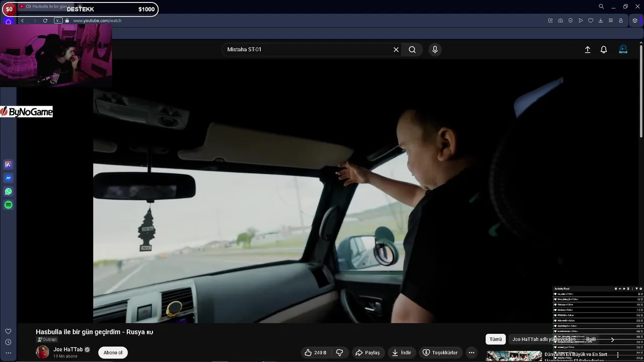Select the Tümü filter chip

pyautogui.click(x=496, y=339)
